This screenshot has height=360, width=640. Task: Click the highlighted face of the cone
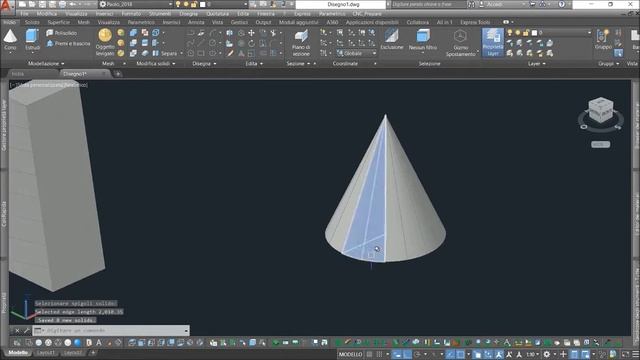(369, 204)
